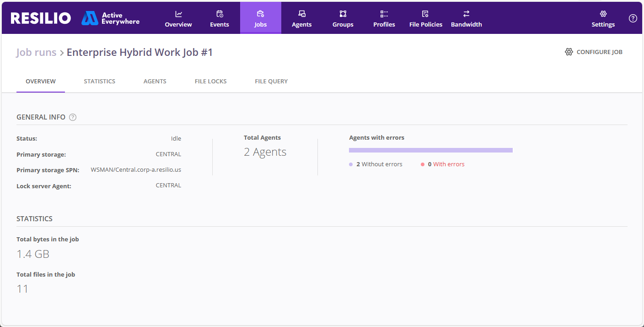Click the 'Primary storage SPN:' label
The image size is (644, 327).
coord(48,170)
